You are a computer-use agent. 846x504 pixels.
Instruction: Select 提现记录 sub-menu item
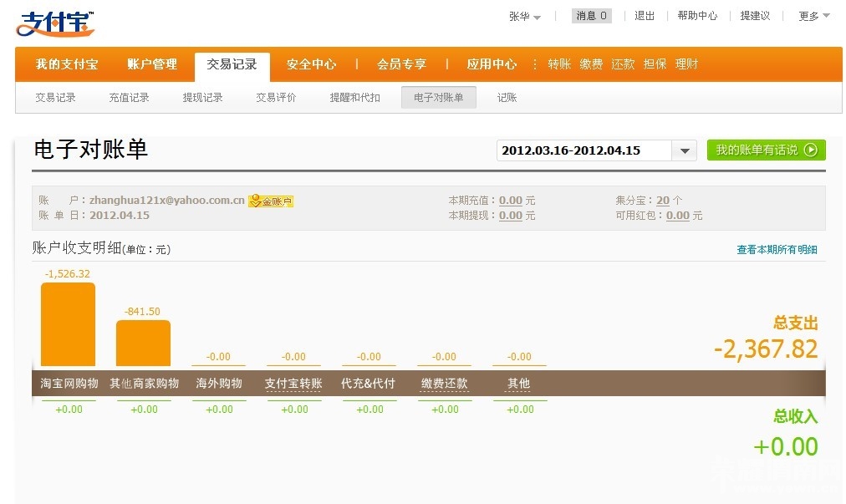click(x=202, y=98)
